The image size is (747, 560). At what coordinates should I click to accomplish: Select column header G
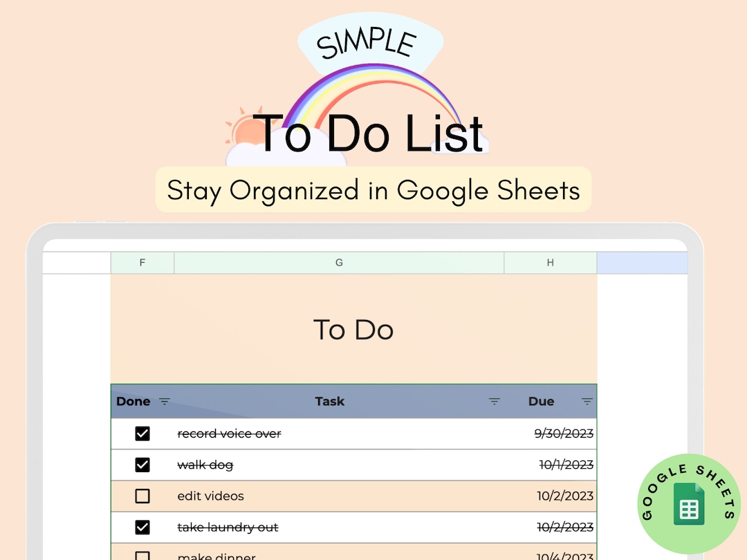339,263
